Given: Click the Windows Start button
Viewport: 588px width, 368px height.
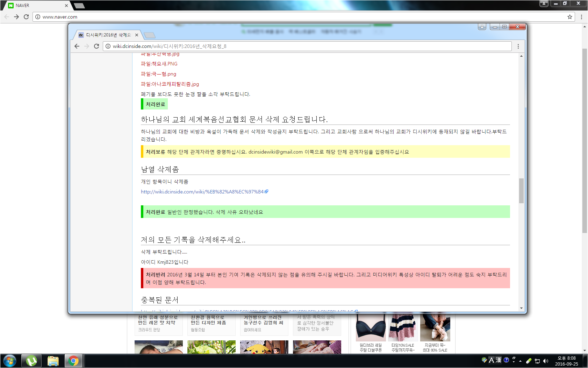Looking at the screenshot, I should pyautogui.click(x=10, y=361).
